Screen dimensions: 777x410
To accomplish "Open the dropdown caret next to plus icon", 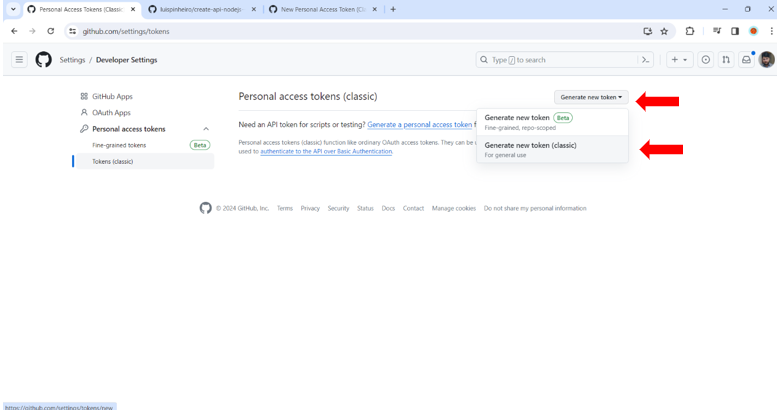I will coord(685,60).
